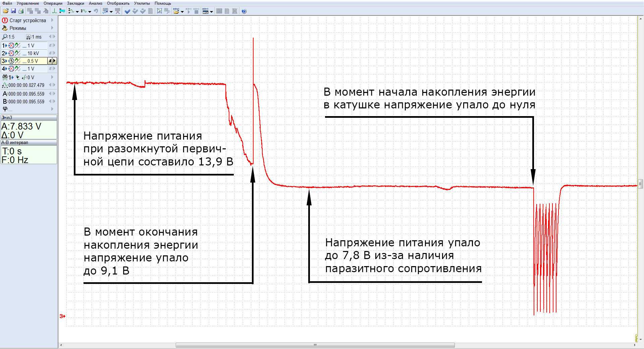
Task: Click the time scale 1 ms icon
Action: point(29,37)
